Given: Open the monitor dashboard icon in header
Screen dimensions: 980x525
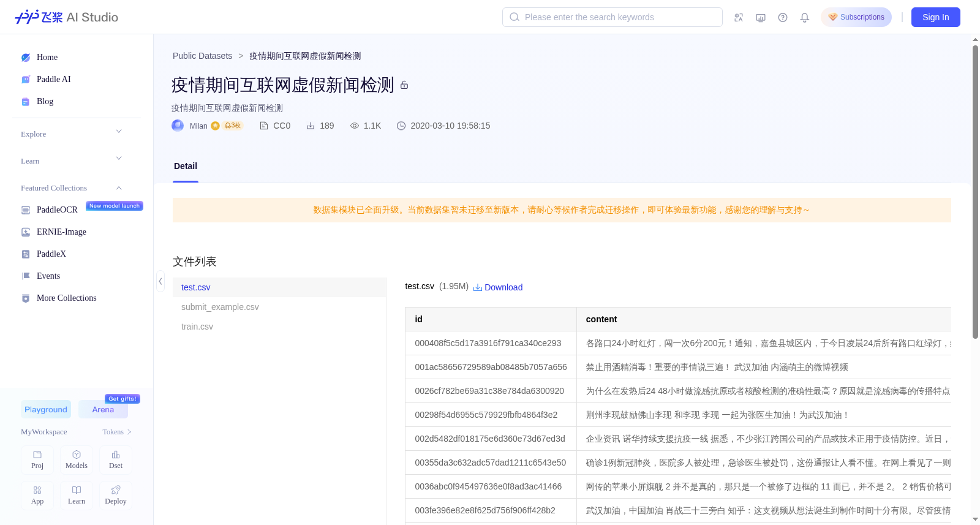Looking at the screenshot, I should coord(761,17).
